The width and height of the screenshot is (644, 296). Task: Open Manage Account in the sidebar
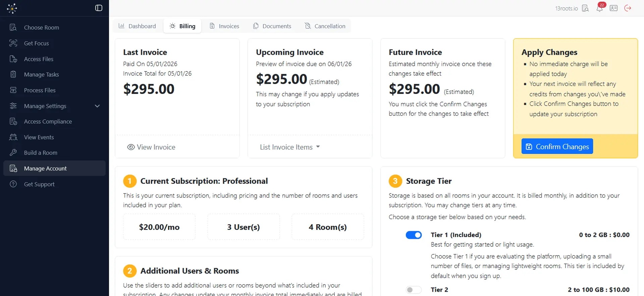pos(54,168)
